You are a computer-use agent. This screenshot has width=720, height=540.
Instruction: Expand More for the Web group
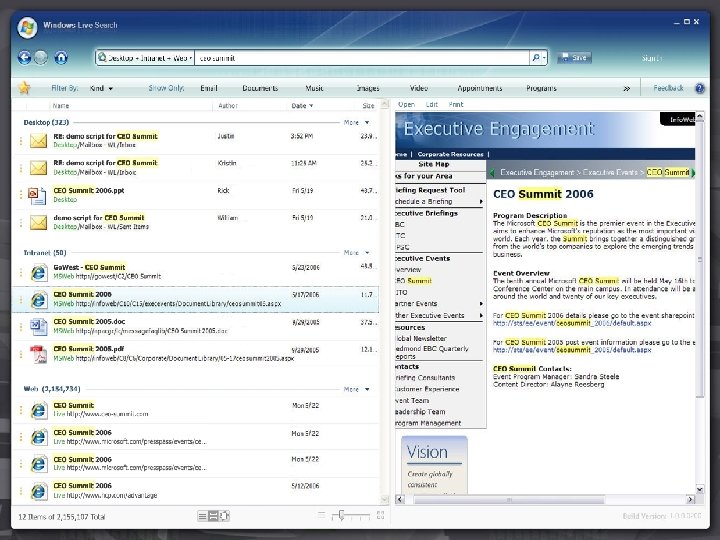pyautogui.click(x=357, y=389)
